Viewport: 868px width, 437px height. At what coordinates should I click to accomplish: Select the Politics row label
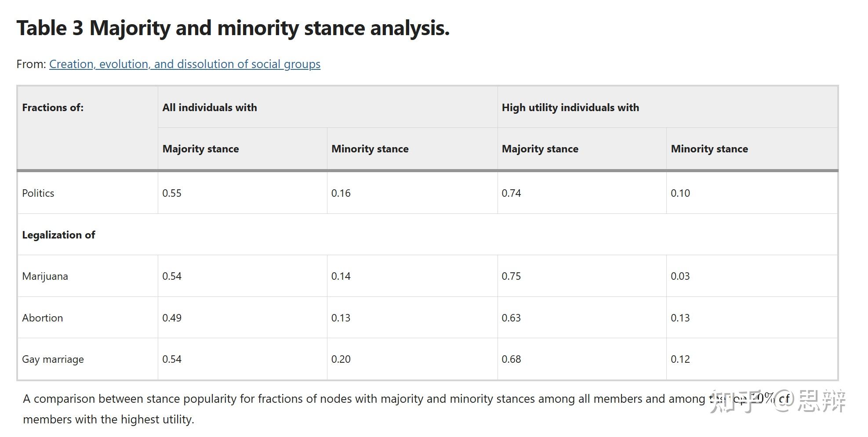[x=38, y=193]
